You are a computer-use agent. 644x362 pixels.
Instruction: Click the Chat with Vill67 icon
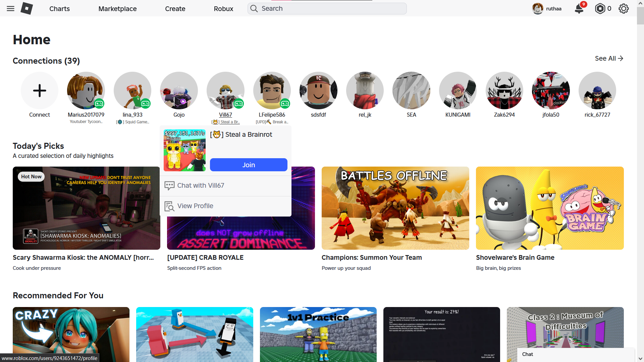(x=169, y=185)
